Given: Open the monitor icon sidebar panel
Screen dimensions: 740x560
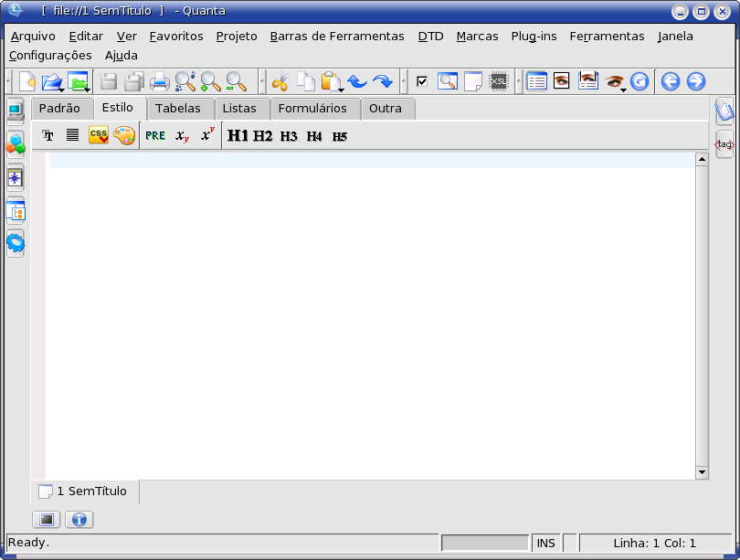Looking at the screenshot, I should coord(16,111).
